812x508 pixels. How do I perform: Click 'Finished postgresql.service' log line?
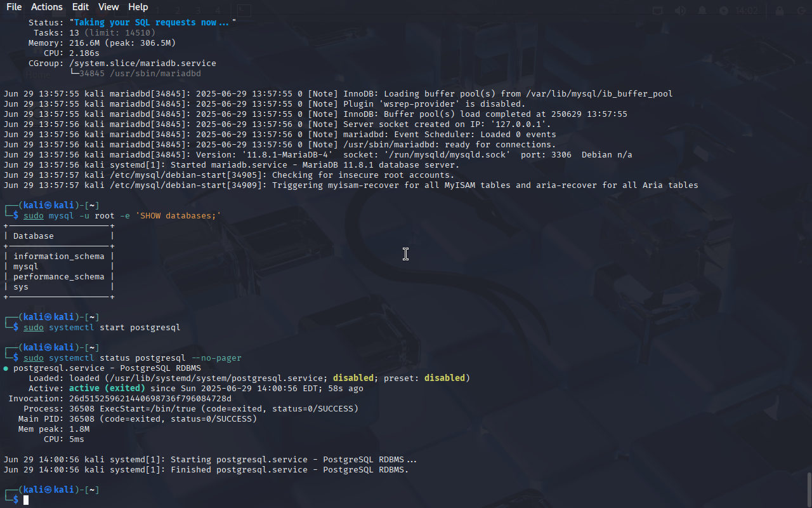tap(207, 469)
